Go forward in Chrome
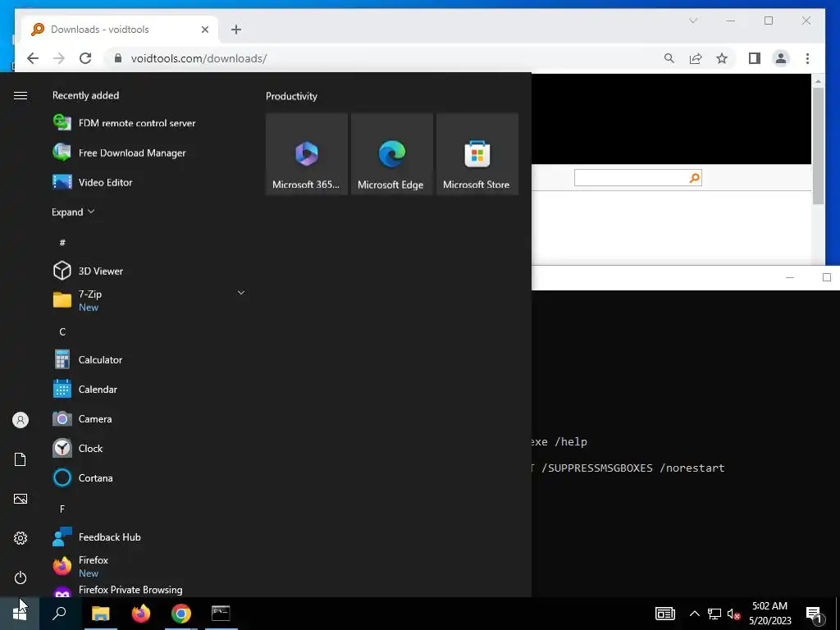This screenshot has height=630, width=840. coord(59,58)
